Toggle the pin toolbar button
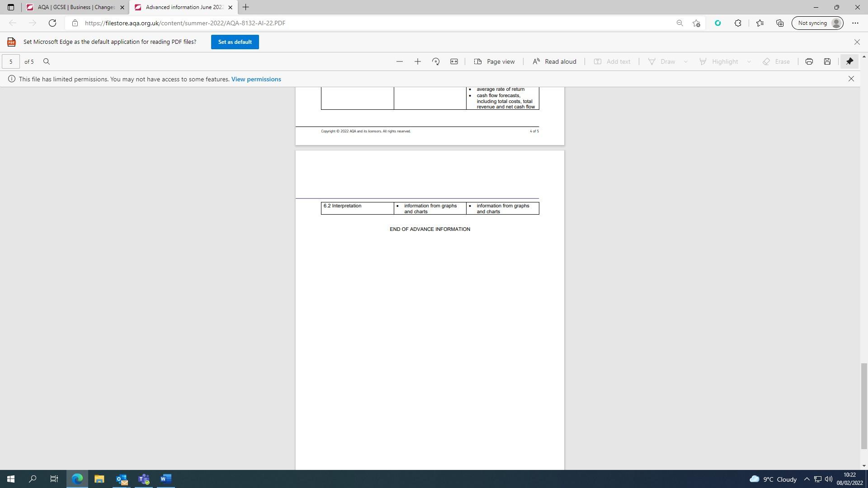 [849, 61]
